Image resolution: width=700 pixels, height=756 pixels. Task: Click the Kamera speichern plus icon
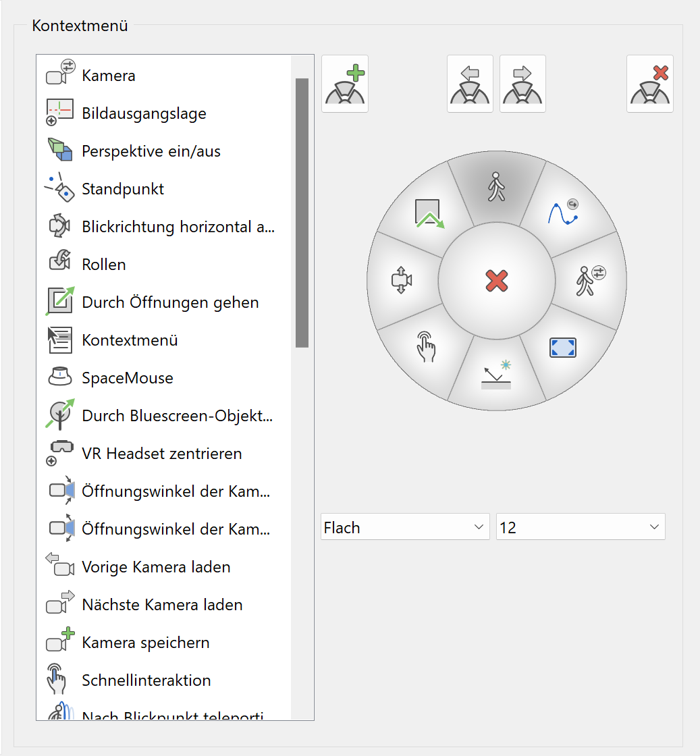pyautogui.click(x=60, y=639)
